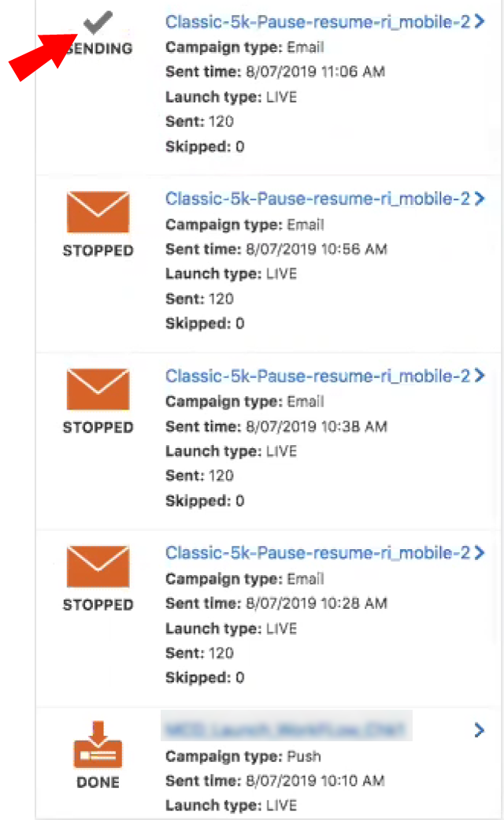Image resolution: width=504 pixels, height=820 pixels.
Task: Tap the checkmark above the SENDING label
Action: (98, 22)
